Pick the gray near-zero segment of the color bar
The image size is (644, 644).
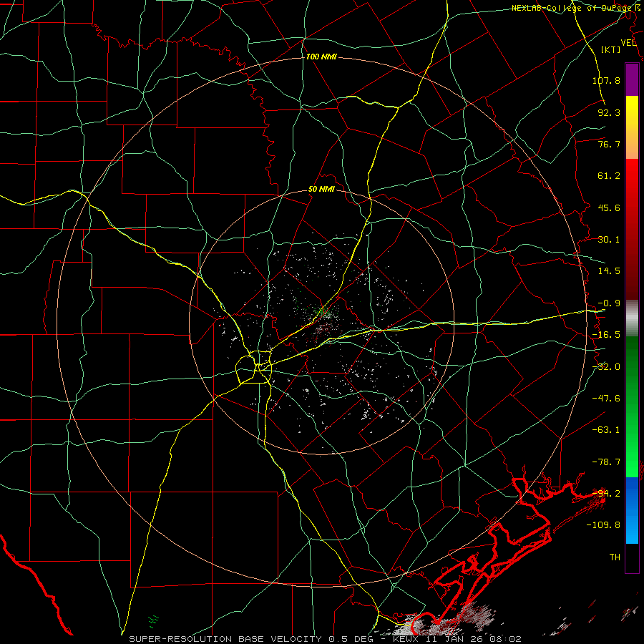tap(632, 318)
